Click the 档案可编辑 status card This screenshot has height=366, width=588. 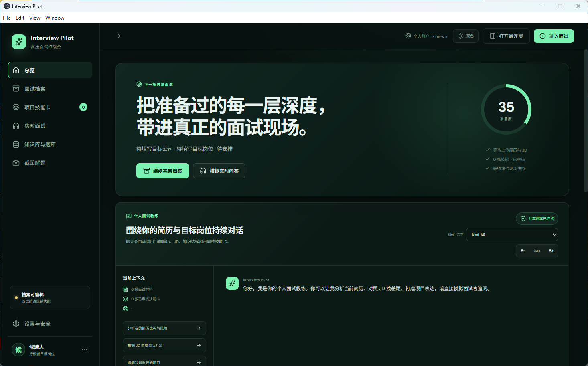pos(50,297)
